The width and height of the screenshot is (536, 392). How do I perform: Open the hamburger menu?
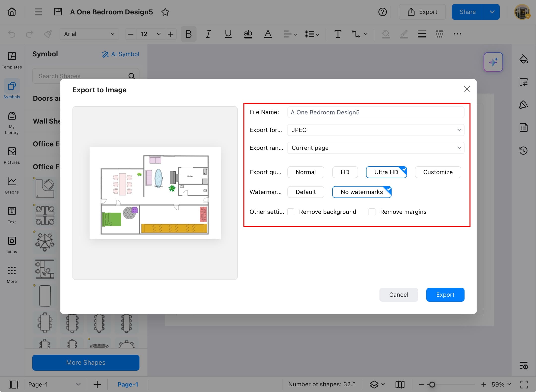coord(38,12)
